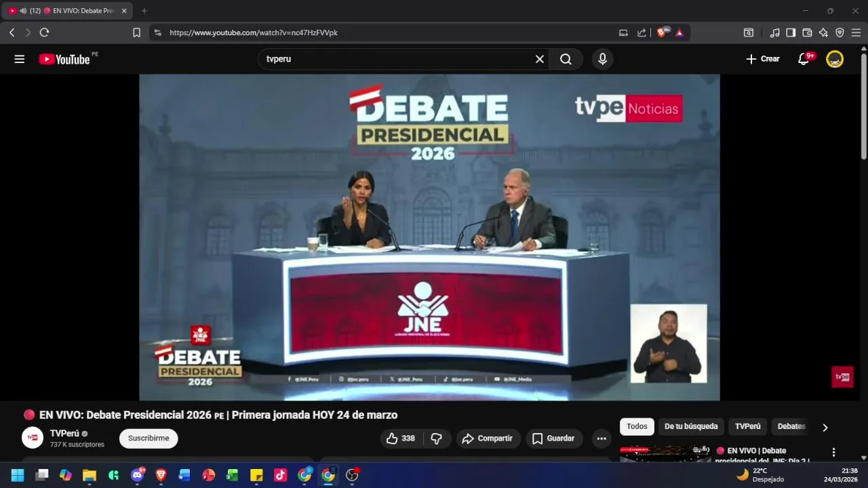Open the TVPerú channel name link
The height and width of the screenshot is (488, 868).
click(x=64, y=433)
